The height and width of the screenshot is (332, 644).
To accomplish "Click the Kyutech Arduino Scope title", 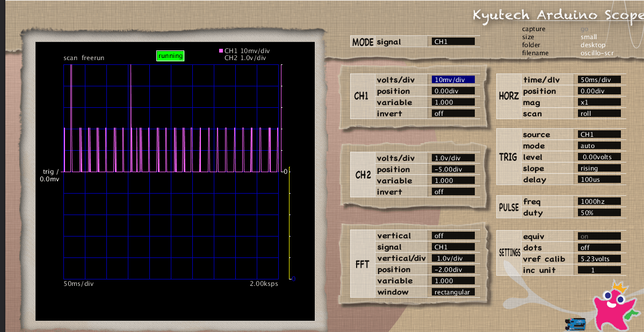I will click(558, 15).
